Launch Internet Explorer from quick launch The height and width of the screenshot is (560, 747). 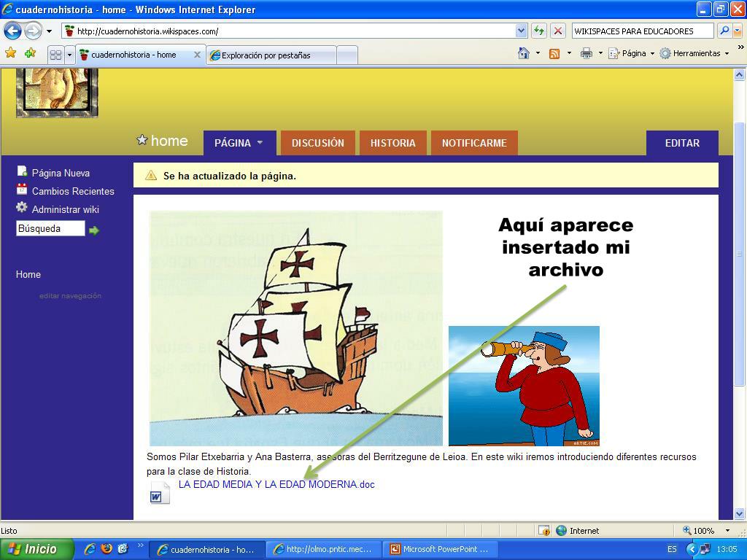(90, 549)
